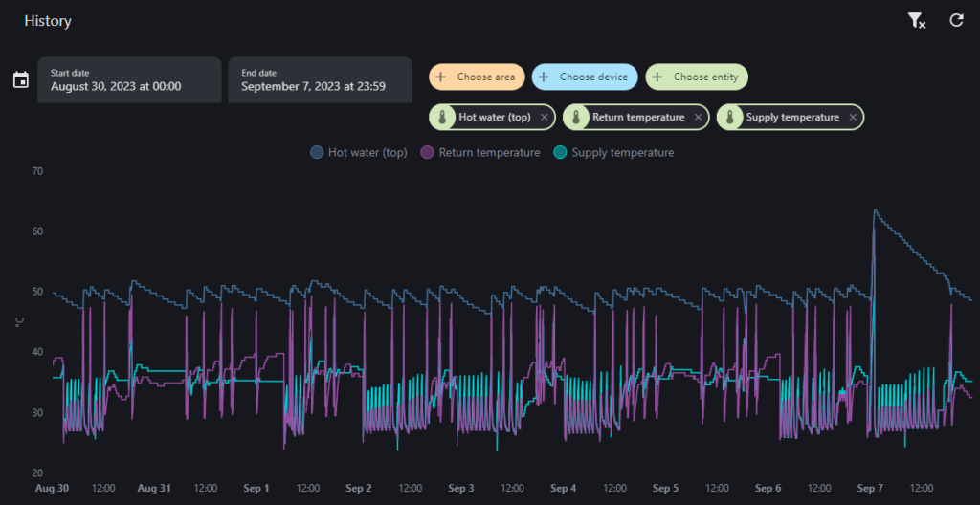Click the Sep 4 label on time axis
The image size is (980, 505).
pyautogui.click(x=564, y=488)
